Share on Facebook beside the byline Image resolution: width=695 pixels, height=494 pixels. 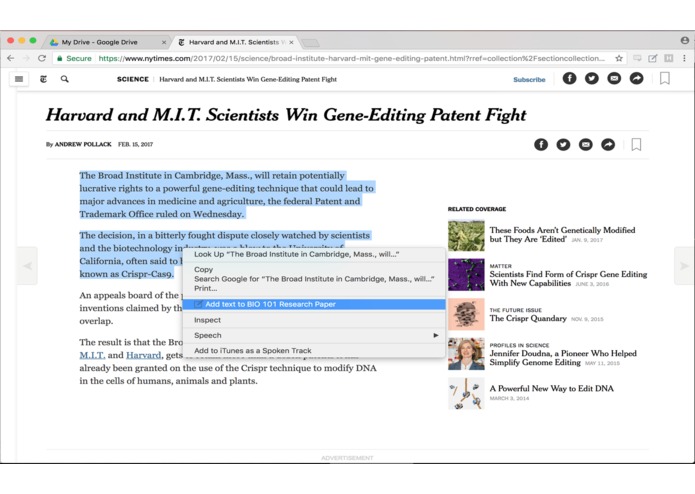point(541,144)
